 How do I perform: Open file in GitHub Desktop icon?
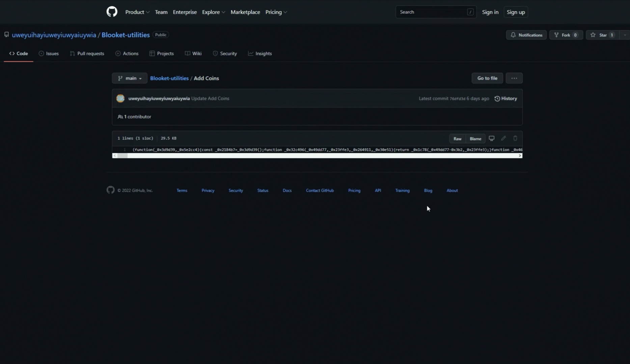click(492, 139)
